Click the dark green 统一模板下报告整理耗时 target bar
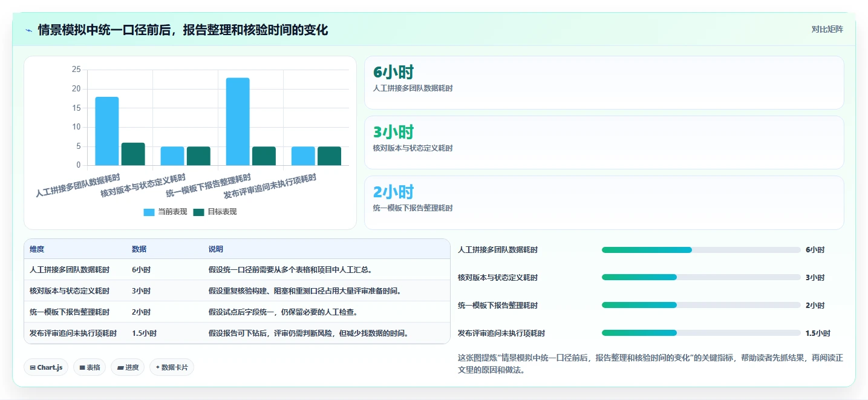The width and height of the screenshot is (868, 400). tap(264, 156)
